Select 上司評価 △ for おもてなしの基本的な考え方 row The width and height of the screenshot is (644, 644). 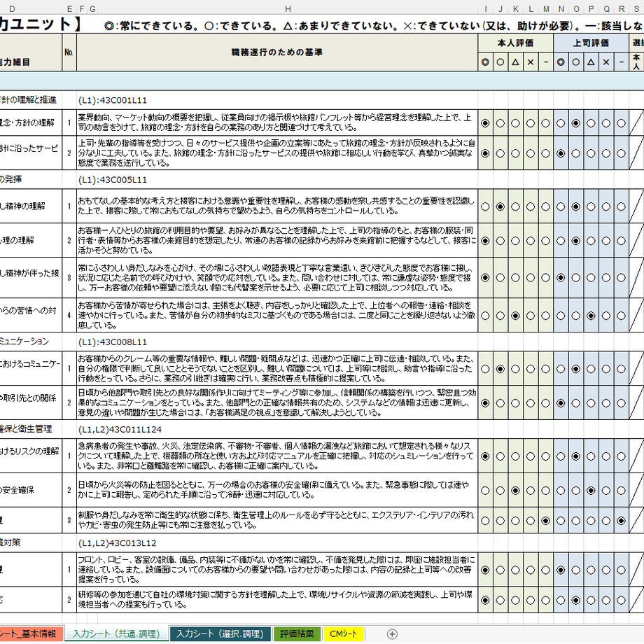tap(591, 207)
